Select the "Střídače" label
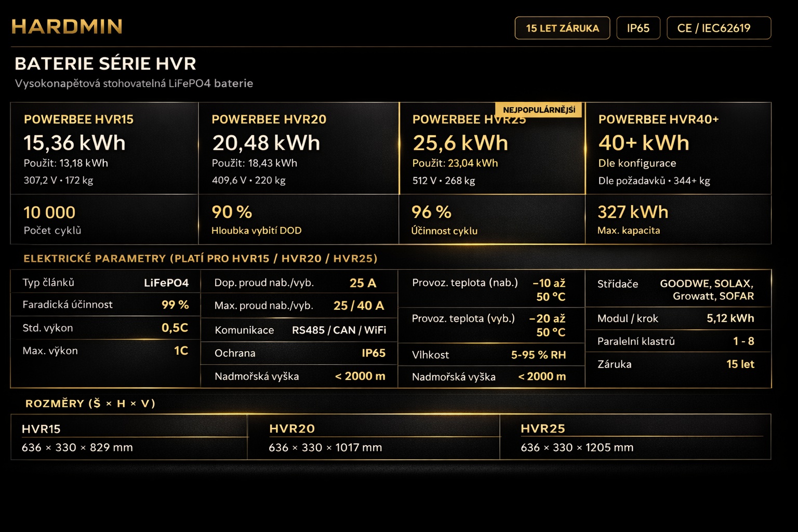 click(618, 284)
